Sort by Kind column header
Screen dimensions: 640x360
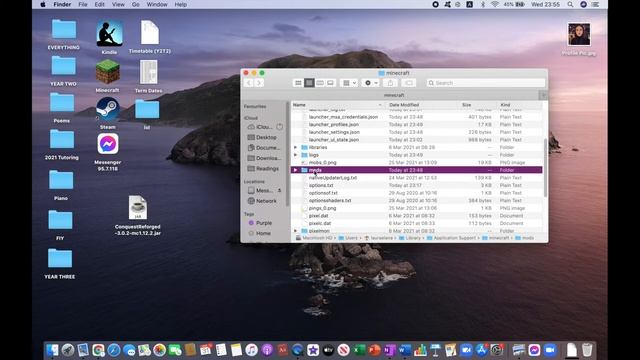click(519, 105)
